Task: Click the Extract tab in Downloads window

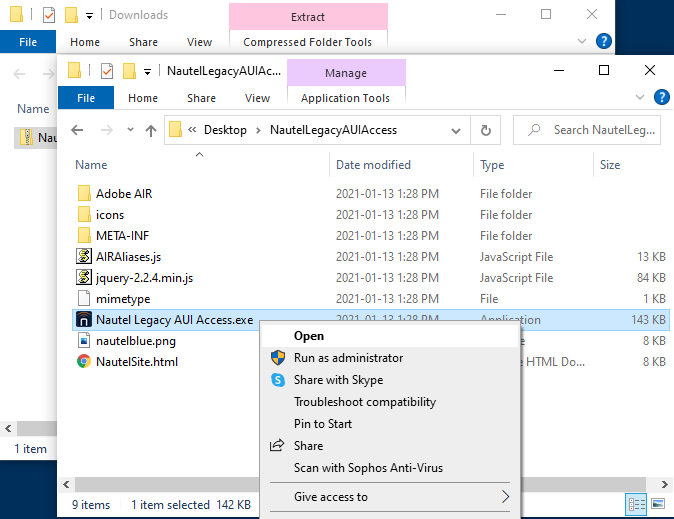Action: coord(308,17)
